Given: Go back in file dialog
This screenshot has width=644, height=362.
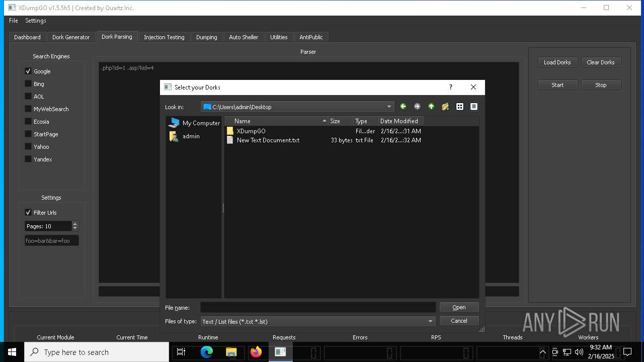Looking at the screenshot, I should click(403, 107).
